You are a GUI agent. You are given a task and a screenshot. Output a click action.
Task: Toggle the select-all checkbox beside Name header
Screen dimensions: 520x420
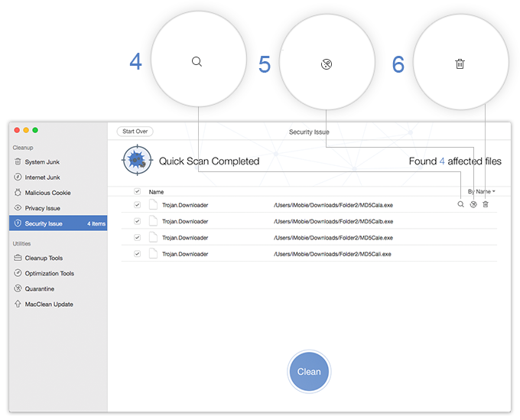click(137, 191)
